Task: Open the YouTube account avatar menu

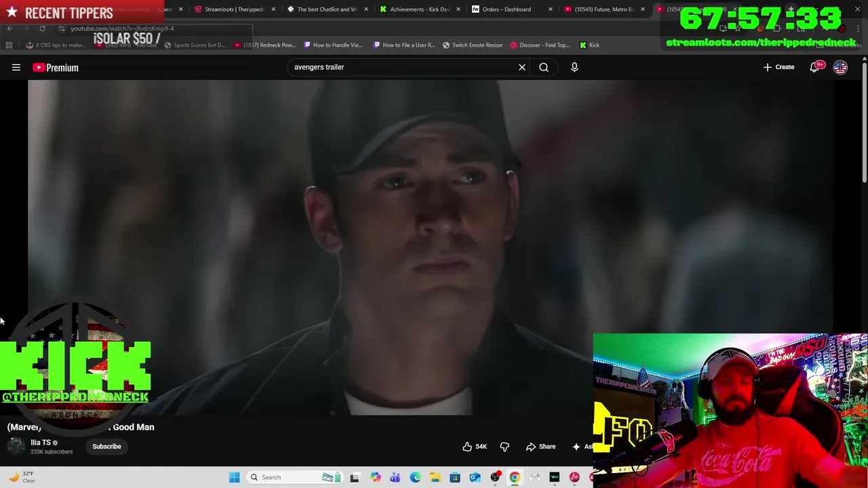Action: 840,67
